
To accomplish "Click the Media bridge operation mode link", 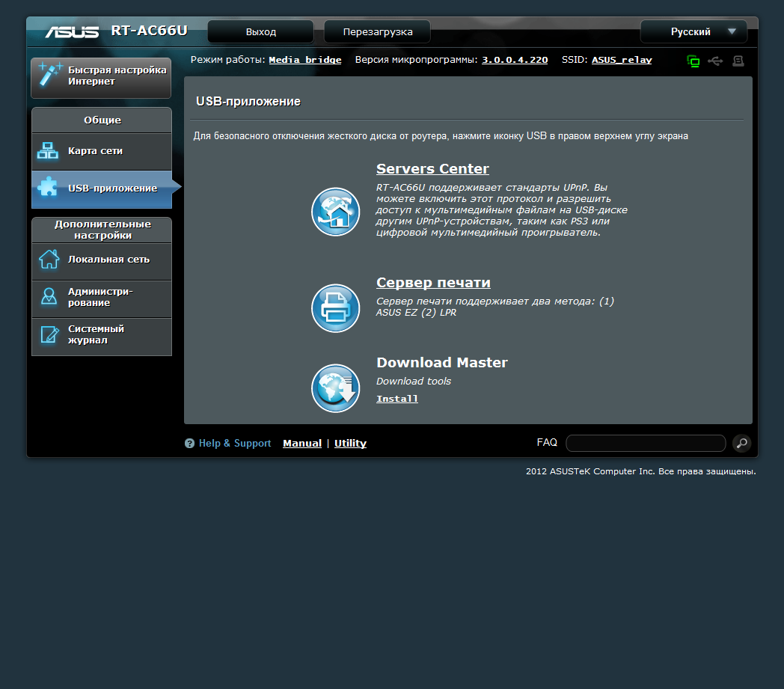I will [x=305, y=60].
